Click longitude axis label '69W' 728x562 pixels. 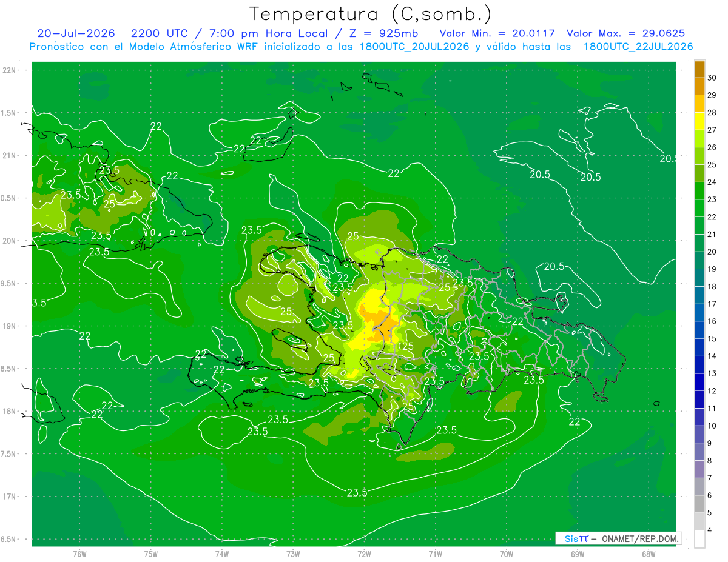click(x=577, y=554)
